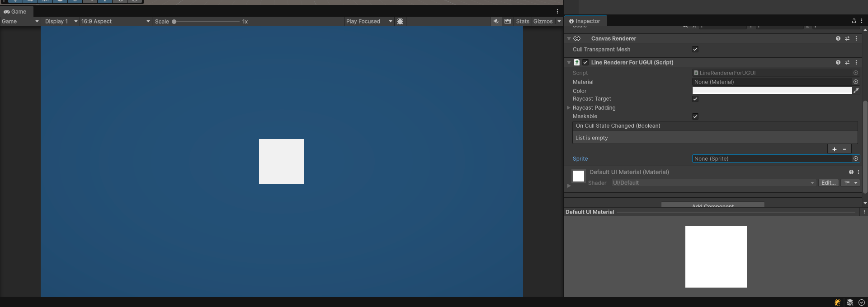Click the None (Material) field
Screen dimensions: 868x307
click(x=772, y=82)
